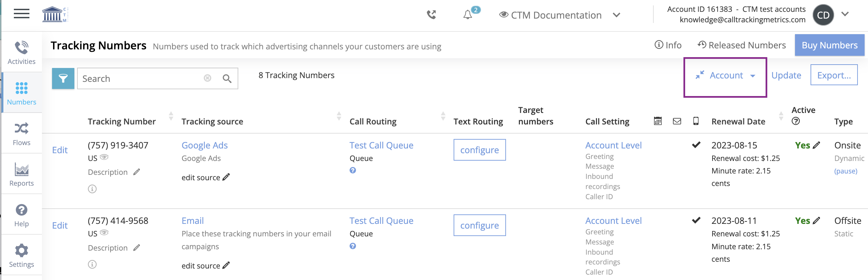
Task: Click edit source for Email
Action: (206, 265)
